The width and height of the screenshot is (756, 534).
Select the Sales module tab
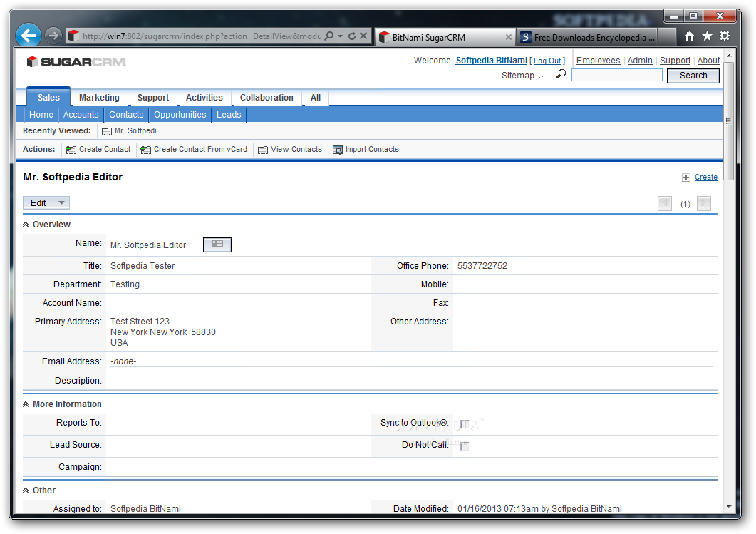tap(48, 98)
